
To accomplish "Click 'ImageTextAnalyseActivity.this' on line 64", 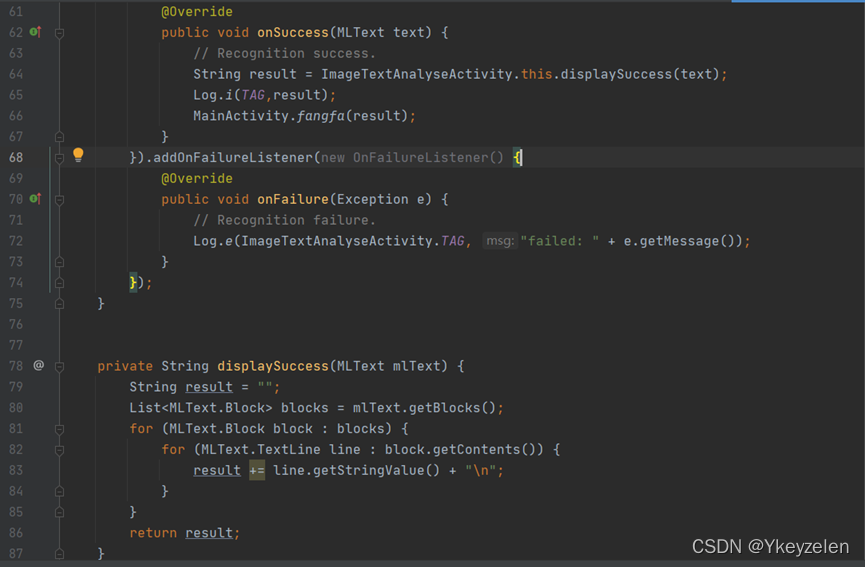I will pos(436,74).
